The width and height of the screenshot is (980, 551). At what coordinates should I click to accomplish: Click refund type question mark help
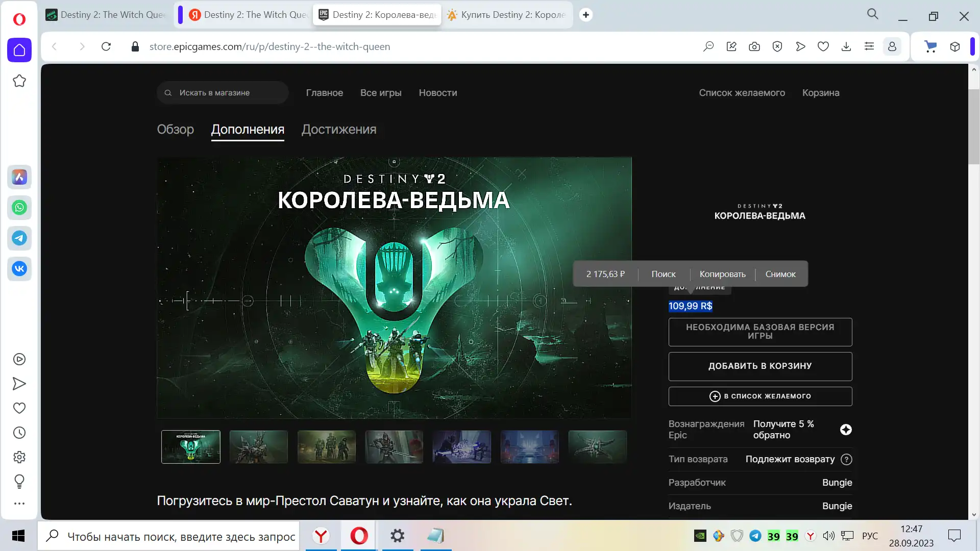pos(846,459)
